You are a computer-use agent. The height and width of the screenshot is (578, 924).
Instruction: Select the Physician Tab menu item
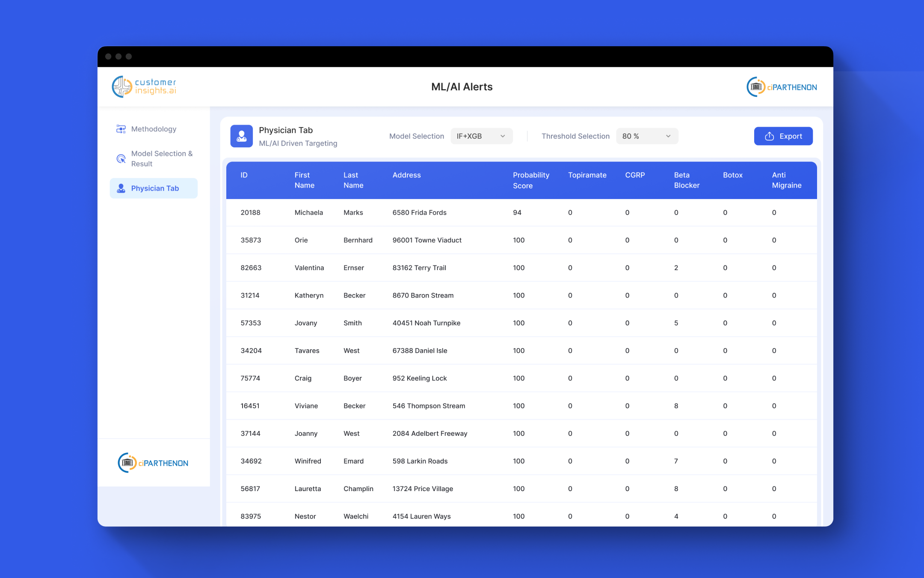155,188
